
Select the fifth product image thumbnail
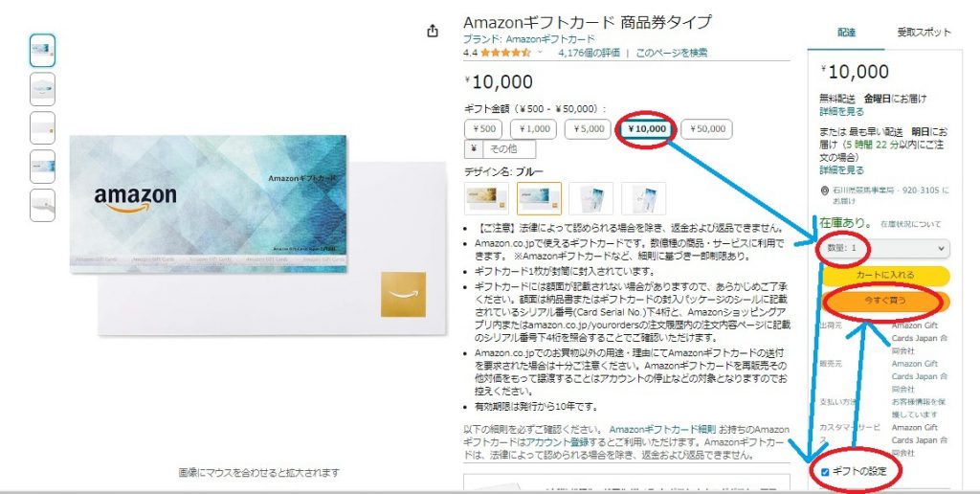pyautogui.click(x=42, y=206)
